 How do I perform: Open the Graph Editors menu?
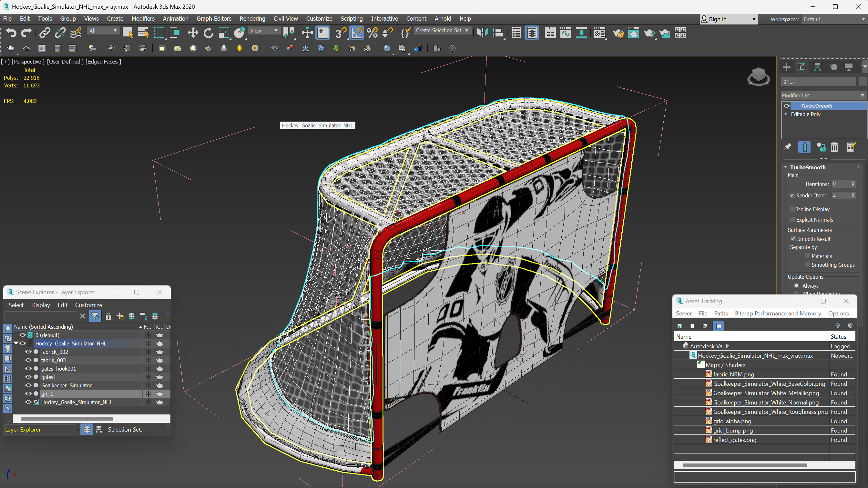tap(214, 18)
